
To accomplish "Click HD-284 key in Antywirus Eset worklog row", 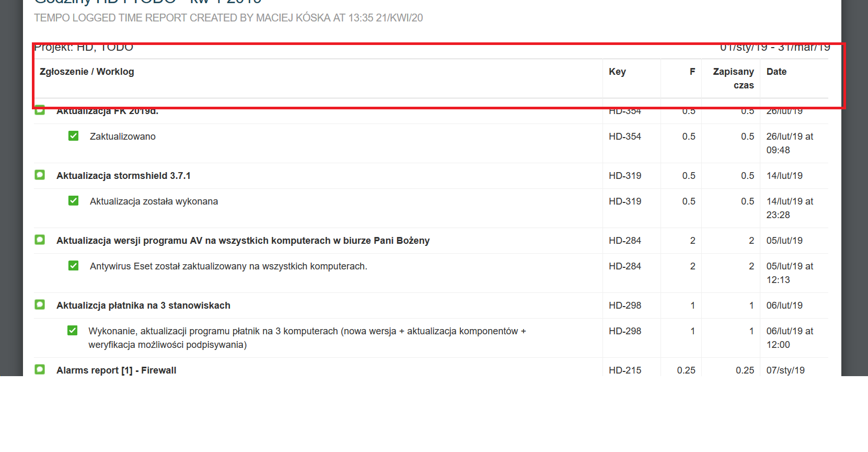I will point(624,266).
